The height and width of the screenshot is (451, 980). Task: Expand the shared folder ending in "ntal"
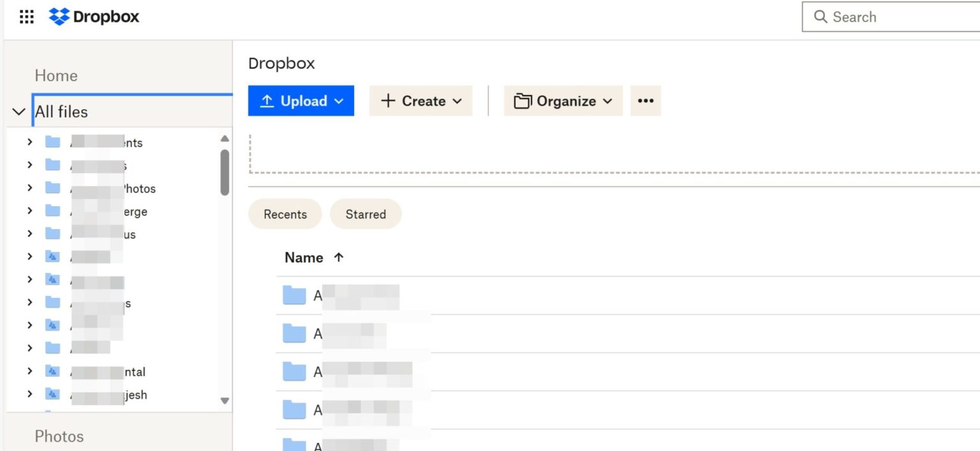pos(29,371)
